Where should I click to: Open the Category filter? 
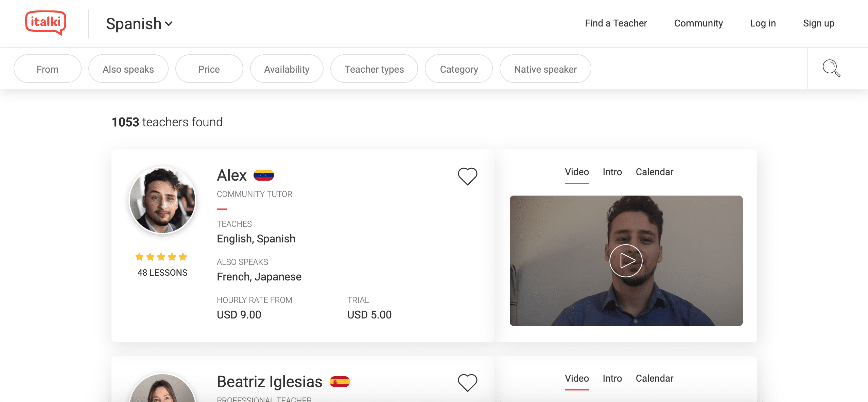(459, 69)
